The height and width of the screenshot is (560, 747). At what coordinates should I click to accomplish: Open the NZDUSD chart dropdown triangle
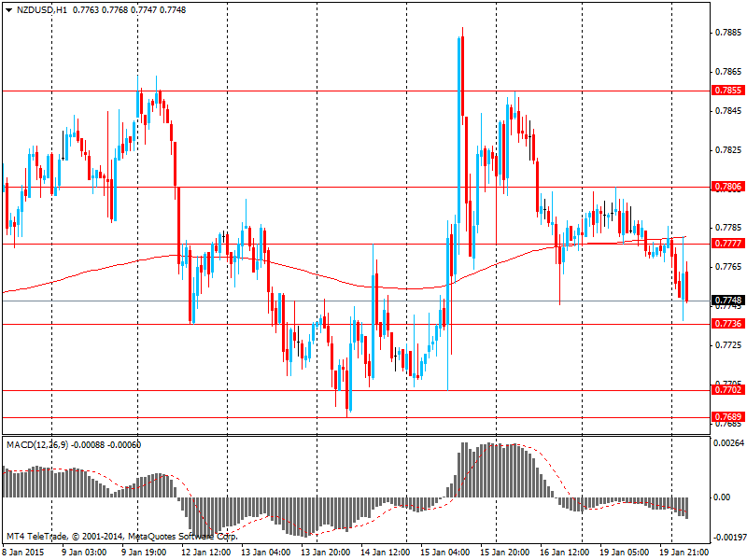click(x=8, y=10)
